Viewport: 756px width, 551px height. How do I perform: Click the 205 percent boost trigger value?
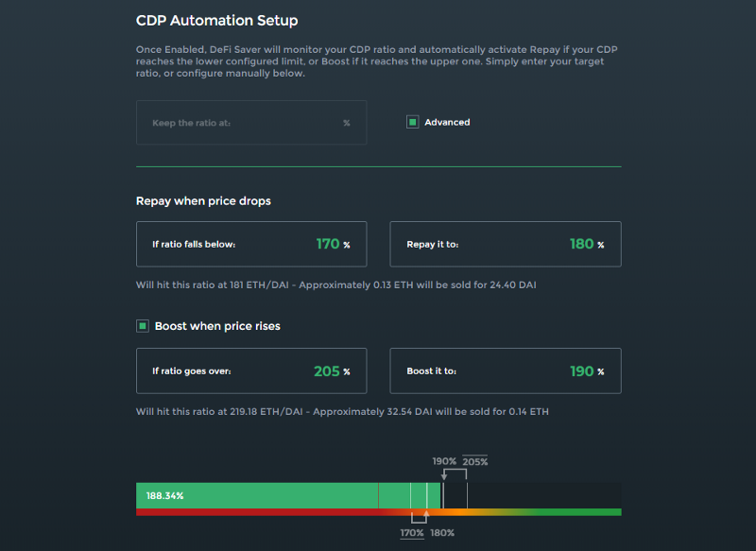pyautogui.click(x=327, y=371)
